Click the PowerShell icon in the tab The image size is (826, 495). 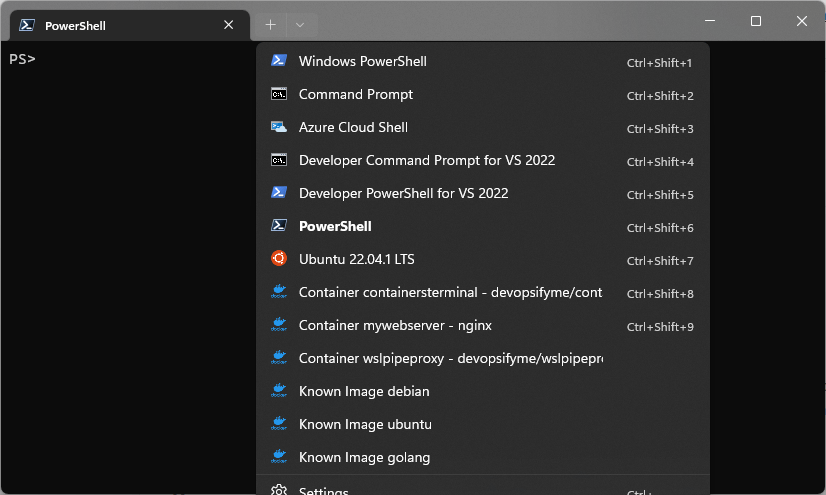[27, 25]
